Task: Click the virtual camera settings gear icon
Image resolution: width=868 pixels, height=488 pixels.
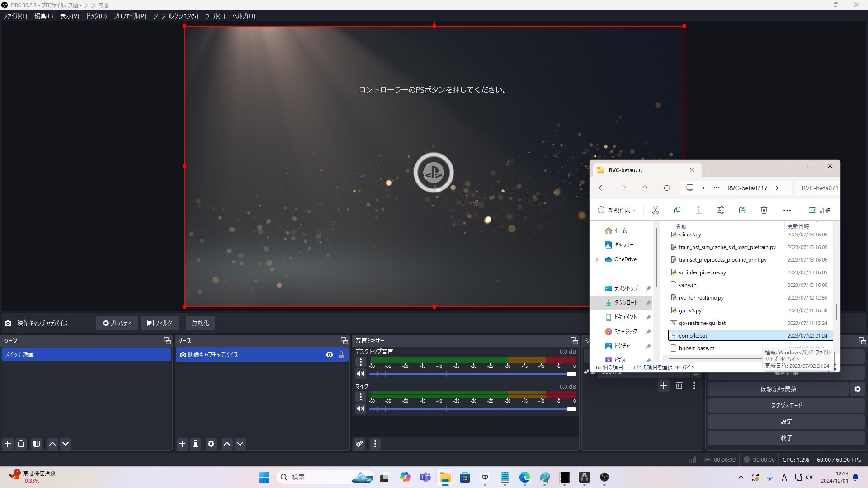Action: [857, 389]
